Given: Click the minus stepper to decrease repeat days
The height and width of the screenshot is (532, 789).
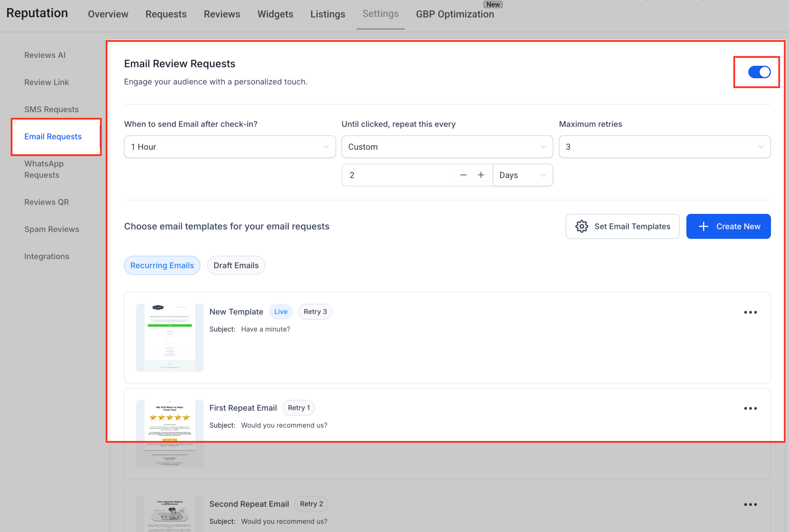Looking at the screenshot, I should pos(463,175).
